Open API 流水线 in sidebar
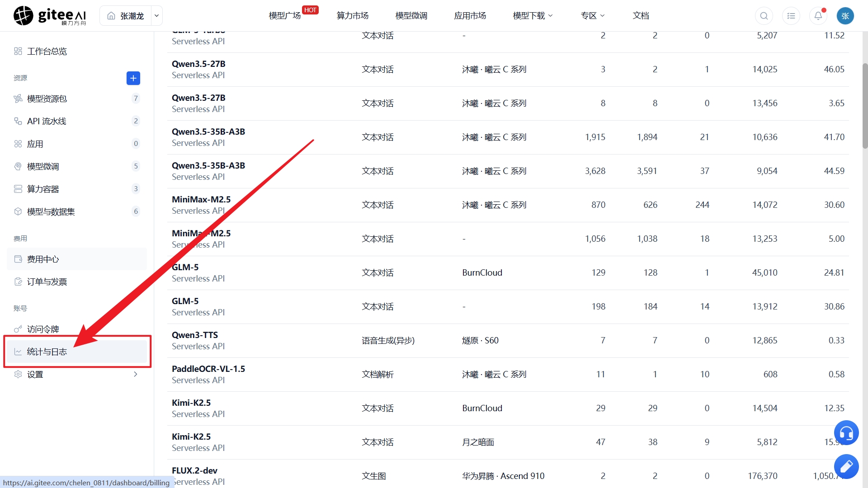868x488 pixels. (77, 121)
